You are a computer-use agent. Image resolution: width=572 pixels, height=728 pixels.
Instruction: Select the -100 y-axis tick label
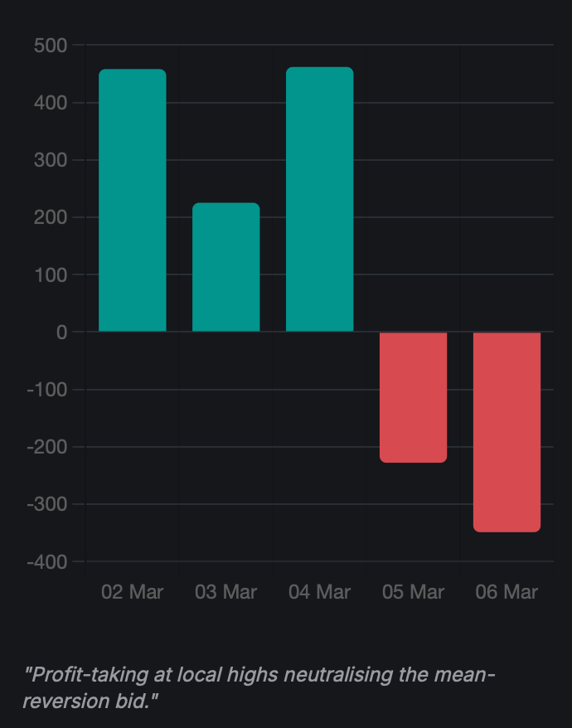(47, 390)
